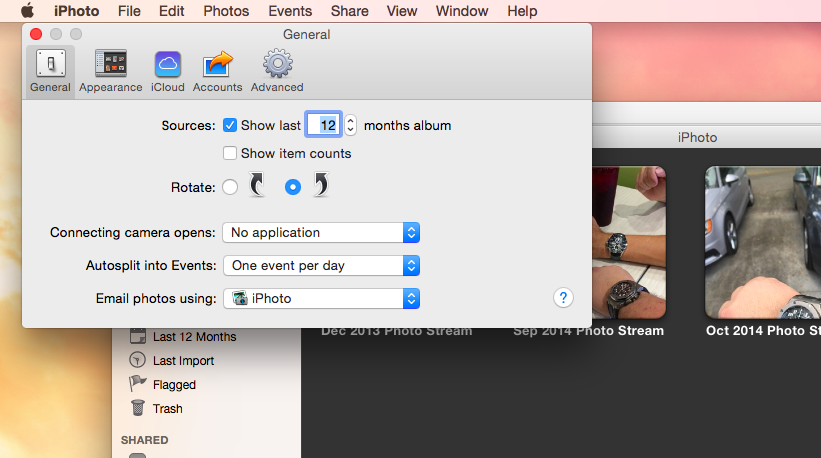The width and height of the screenshot is (821, 458).
Task: Click the SHARED sidebar section header
Action: point(145,440)
